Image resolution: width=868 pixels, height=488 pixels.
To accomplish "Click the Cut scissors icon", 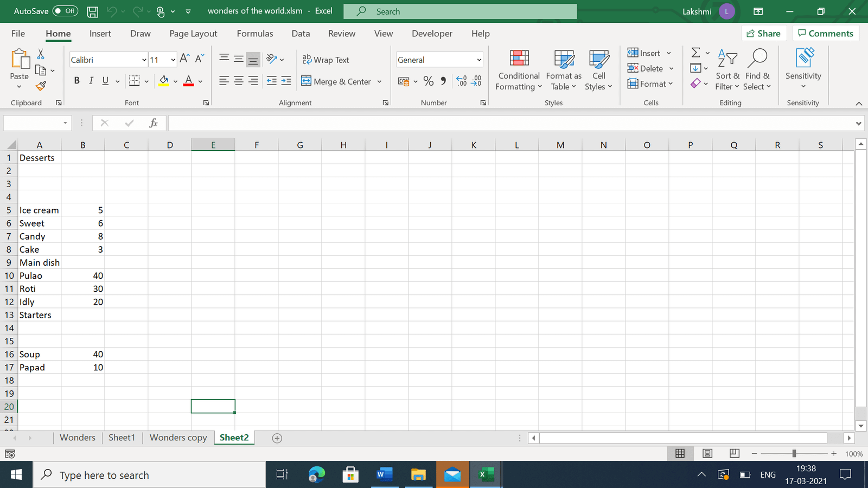I will pos(41,54).
